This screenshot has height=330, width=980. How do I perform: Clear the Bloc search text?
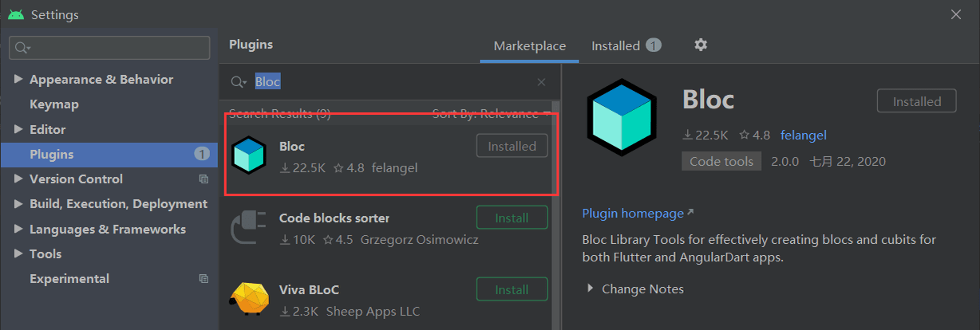(541, 82)
